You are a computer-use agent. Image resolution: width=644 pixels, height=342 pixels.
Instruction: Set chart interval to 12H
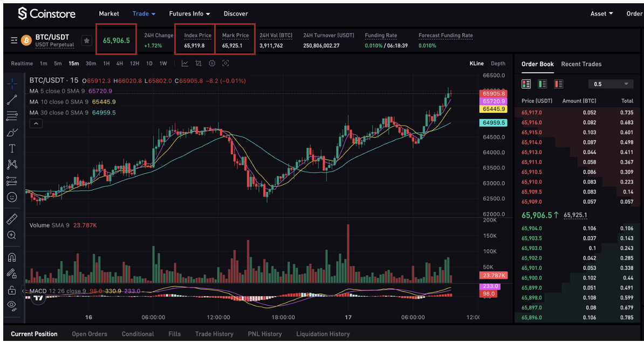point(134,63)
